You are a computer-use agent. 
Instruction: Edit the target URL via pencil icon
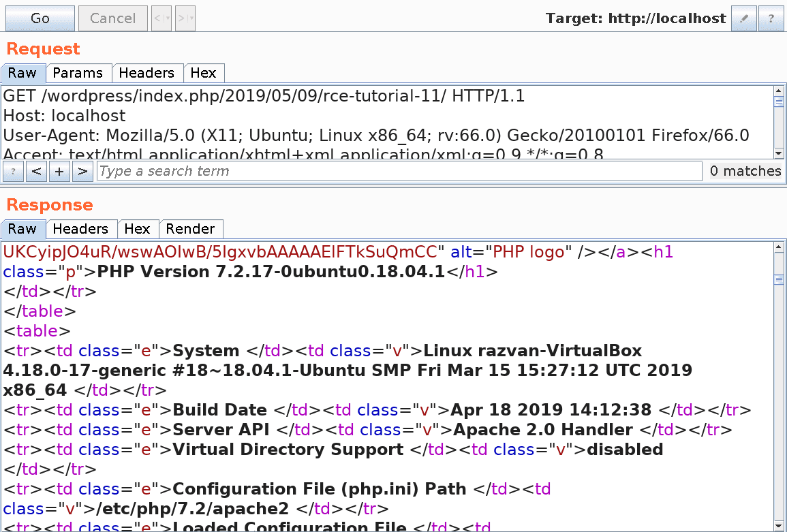tap(743, 18)
